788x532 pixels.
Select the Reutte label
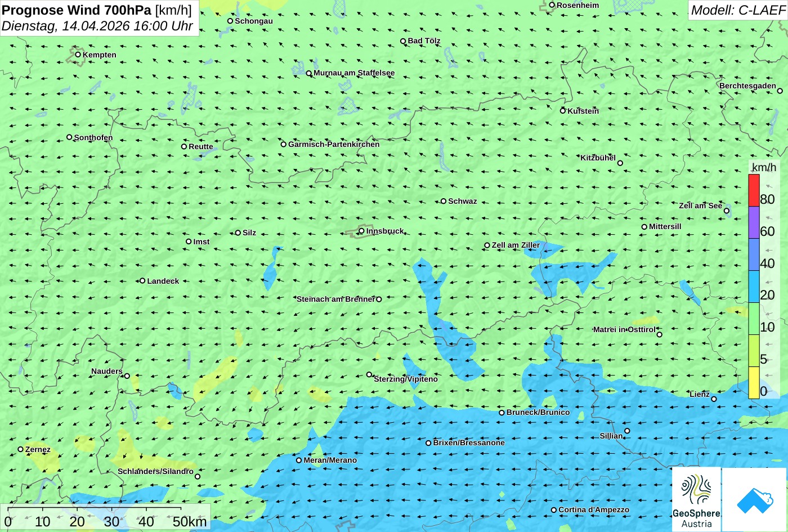point(201,146)
